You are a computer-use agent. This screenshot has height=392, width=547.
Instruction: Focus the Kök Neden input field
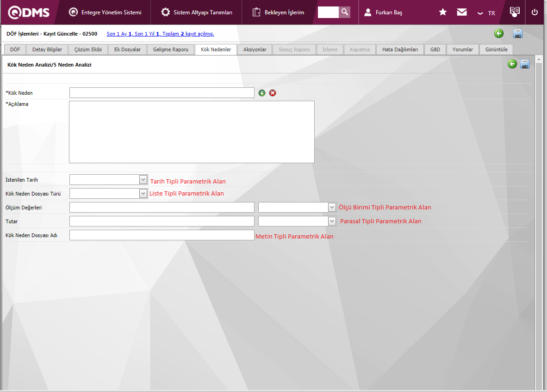pos(162,93)
